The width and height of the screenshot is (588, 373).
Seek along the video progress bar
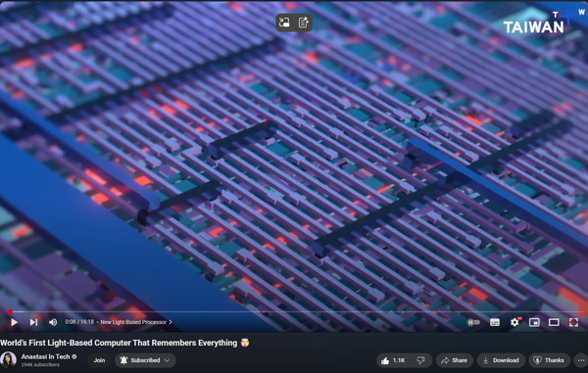(x=294, y=311)
